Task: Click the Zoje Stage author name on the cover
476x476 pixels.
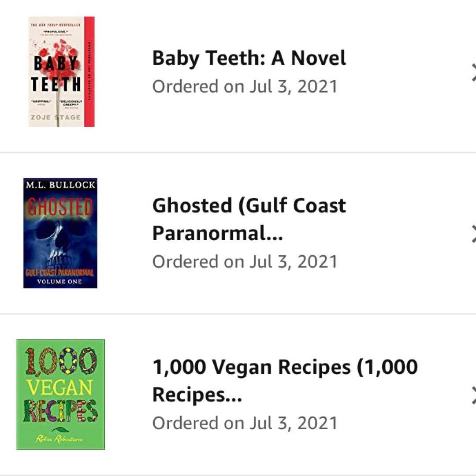Action: pos(56,117)
